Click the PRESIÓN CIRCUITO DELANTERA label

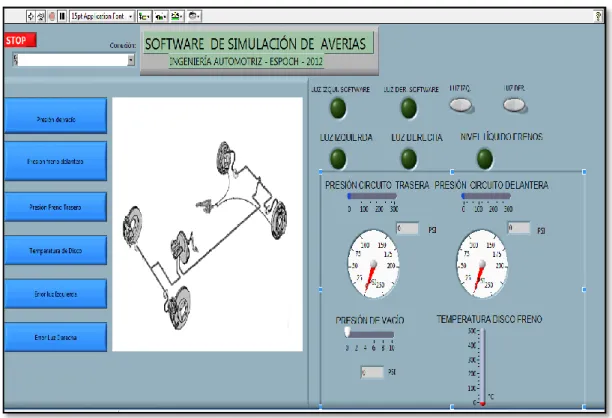pos(491,185)
